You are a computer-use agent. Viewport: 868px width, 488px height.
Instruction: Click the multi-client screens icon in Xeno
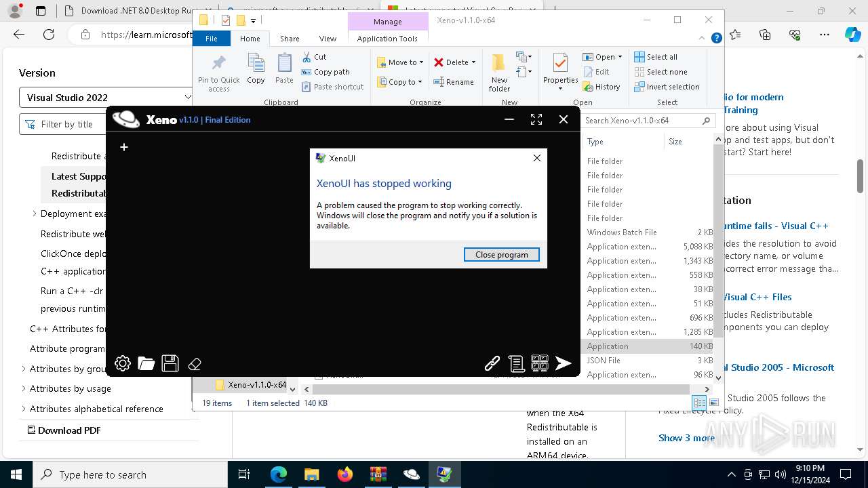(540, 363)
